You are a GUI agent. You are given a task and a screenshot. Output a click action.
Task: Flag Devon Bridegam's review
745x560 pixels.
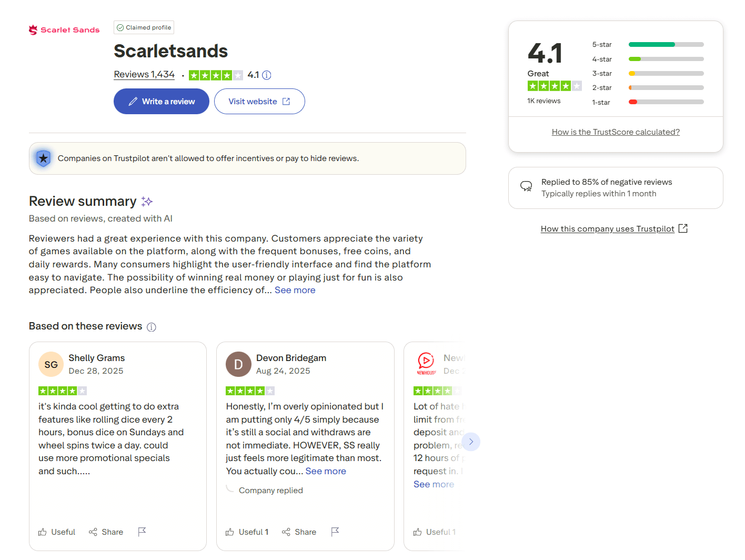coord(335,532)
